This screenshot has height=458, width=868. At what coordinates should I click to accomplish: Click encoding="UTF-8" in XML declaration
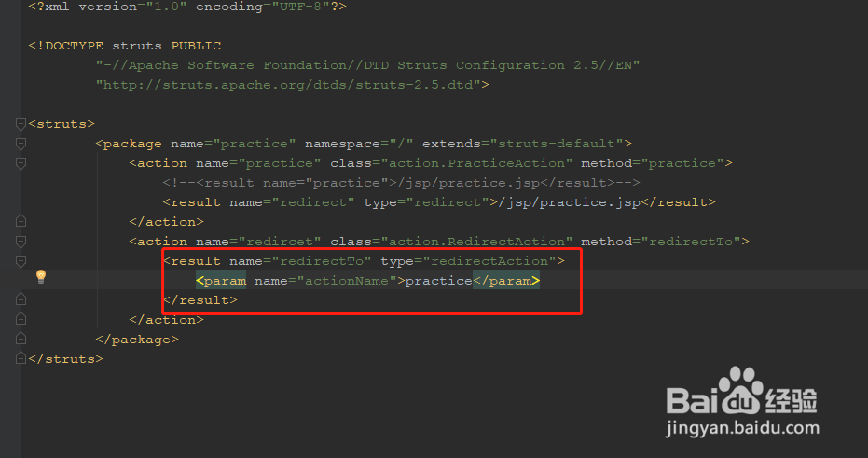click(263, 7)
